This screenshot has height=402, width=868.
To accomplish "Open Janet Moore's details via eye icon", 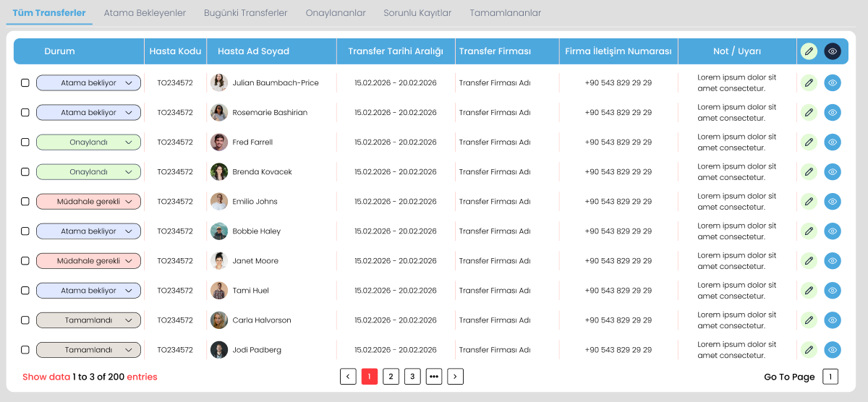I will 833,261.
